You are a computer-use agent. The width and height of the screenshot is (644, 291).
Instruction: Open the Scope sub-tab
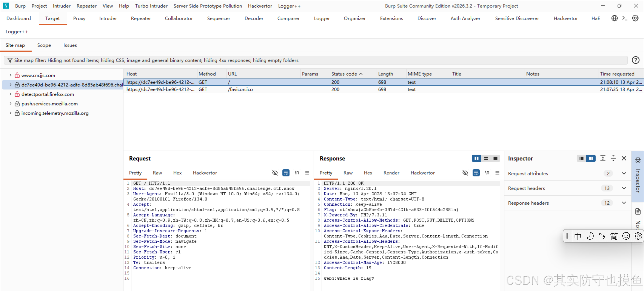(44, 45)
